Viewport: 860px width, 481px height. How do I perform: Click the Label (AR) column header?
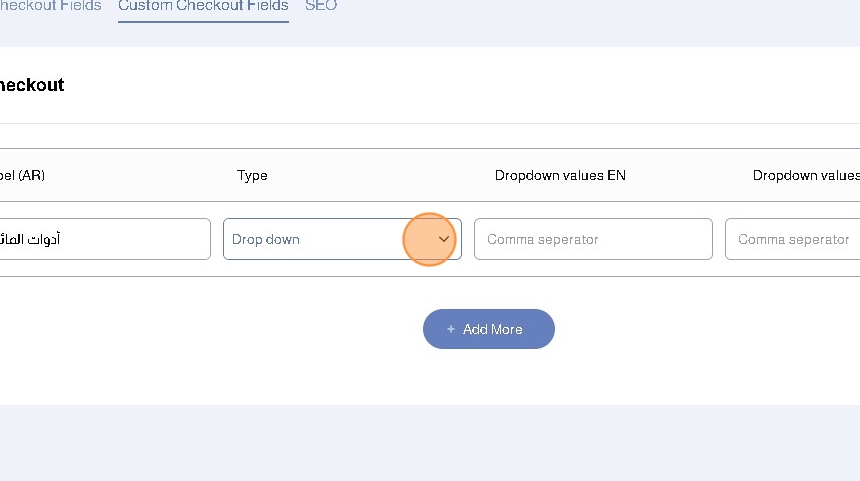click(22, 175)
